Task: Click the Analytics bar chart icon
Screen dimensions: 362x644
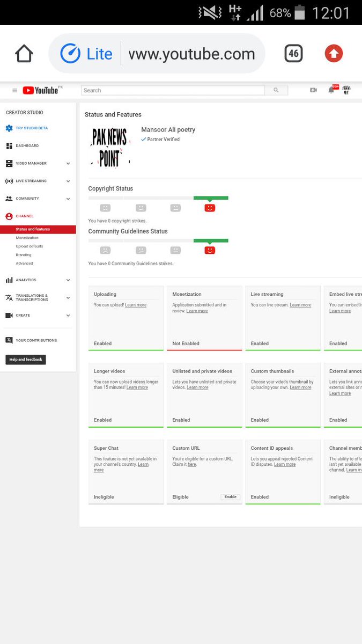Action: pos(9,280)
